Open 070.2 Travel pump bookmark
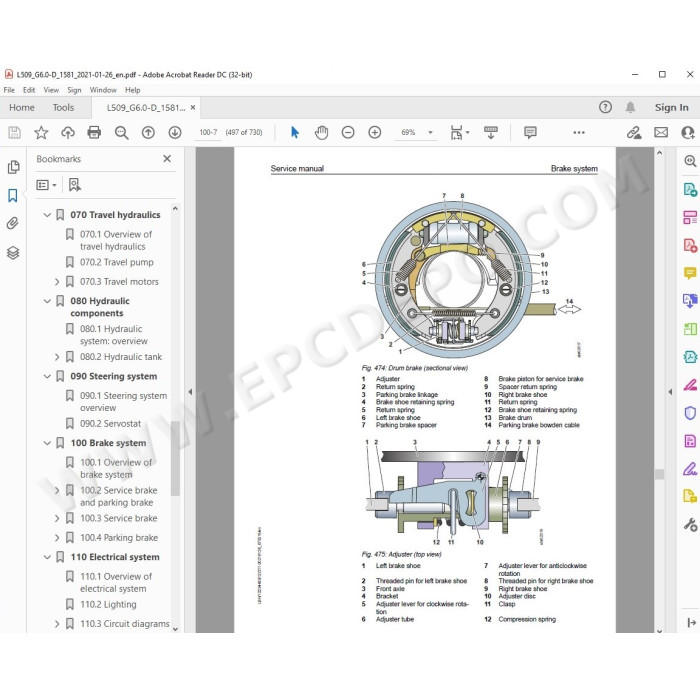This screenshot has width=700, height=700. pos(117,262)
